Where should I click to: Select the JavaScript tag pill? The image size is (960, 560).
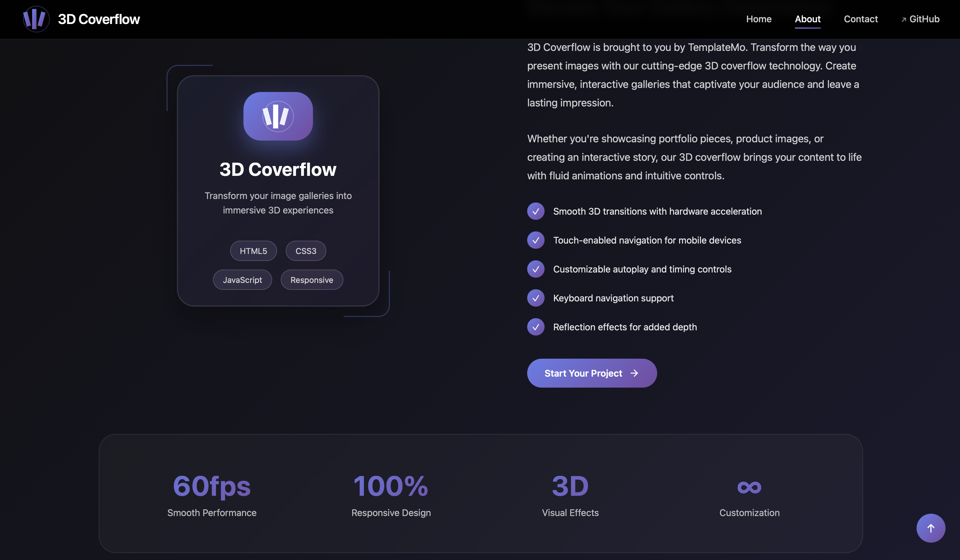242,280
